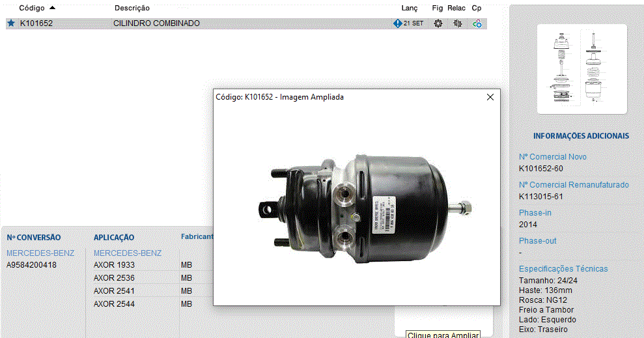Click the Cp components icon
Image resolution: width=644 pixels, height=338 pixels.
(x=477, y=23)
